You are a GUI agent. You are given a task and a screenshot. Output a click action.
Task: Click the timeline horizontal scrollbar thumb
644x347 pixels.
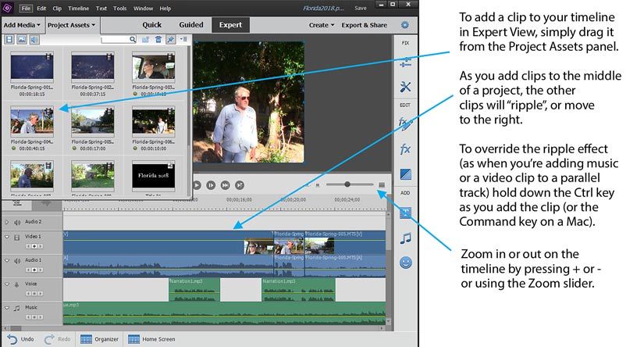16,328
